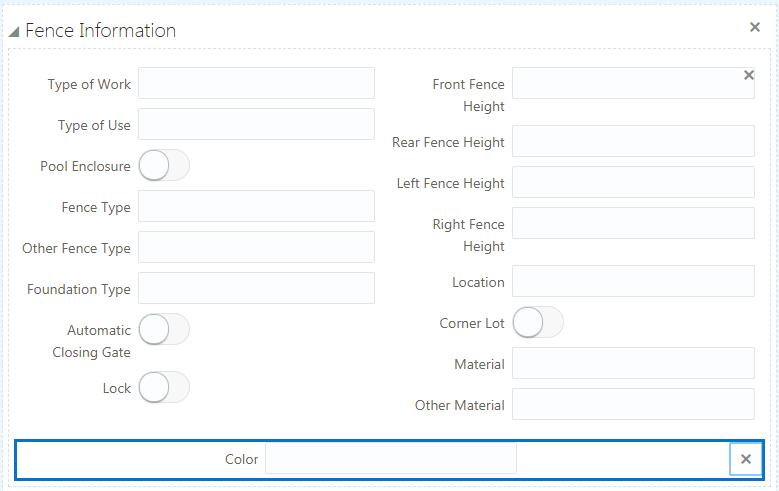Click the Other Fence Type field
This screenshot has height=491, width=779.
click(x=256, y=247)
